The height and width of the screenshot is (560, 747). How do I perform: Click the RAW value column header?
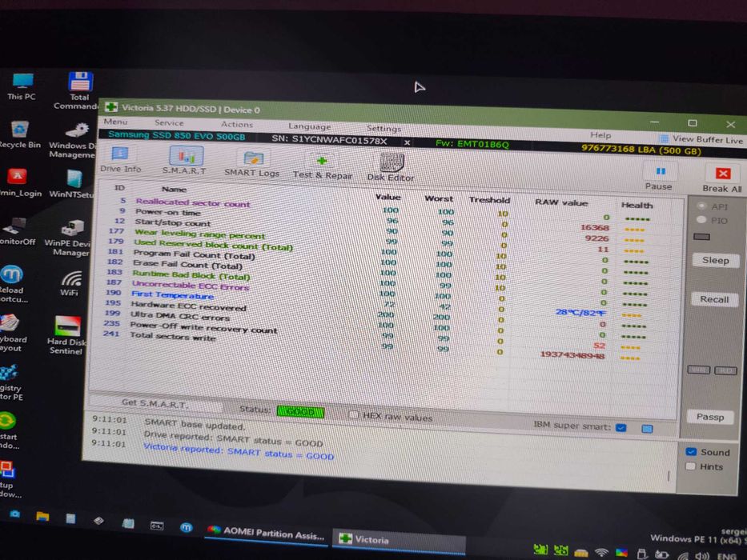pos(561,203)
